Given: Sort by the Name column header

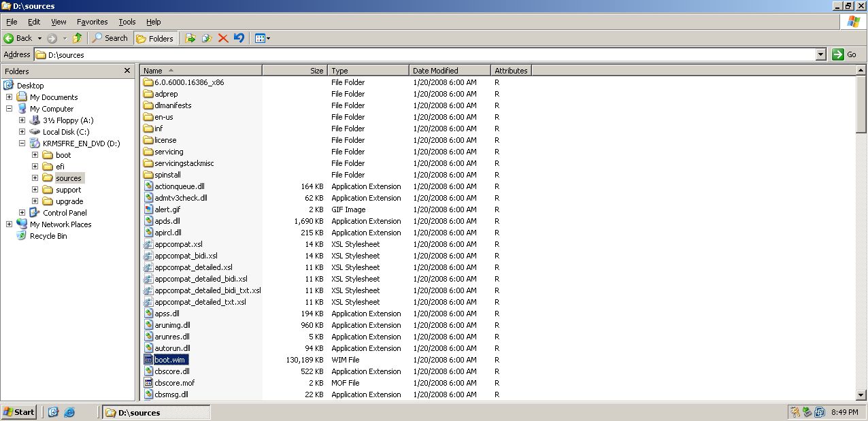Looking at the screenshot, I should 201,70.
